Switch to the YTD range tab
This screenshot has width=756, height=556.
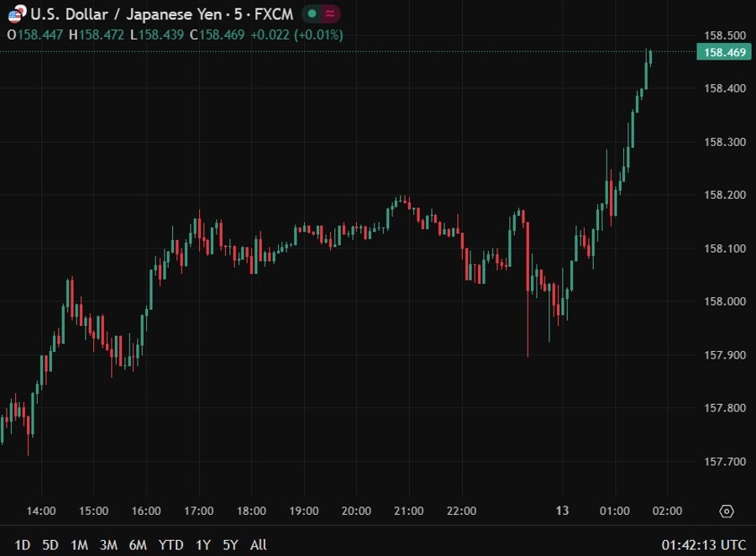[x=171, y=545]
